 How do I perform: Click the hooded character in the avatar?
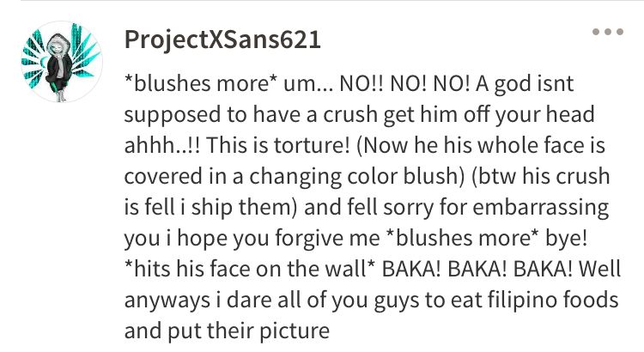[x=58, y=67]
